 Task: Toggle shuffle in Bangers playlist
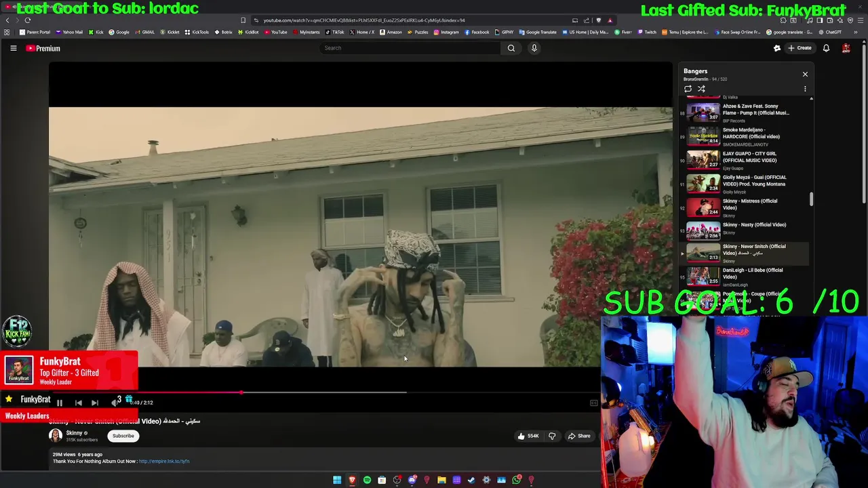click(x=701, y=89)
